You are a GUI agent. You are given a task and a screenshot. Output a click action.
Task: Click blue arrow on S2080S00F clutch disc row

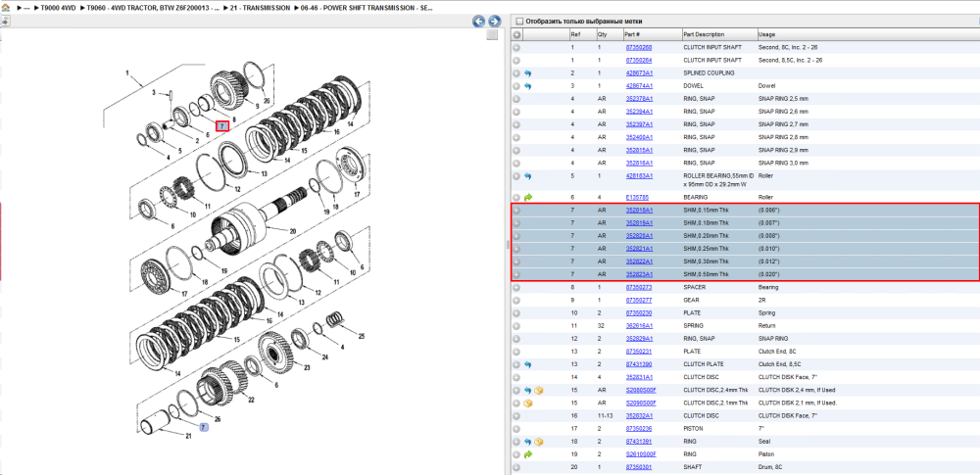point(528,390)
